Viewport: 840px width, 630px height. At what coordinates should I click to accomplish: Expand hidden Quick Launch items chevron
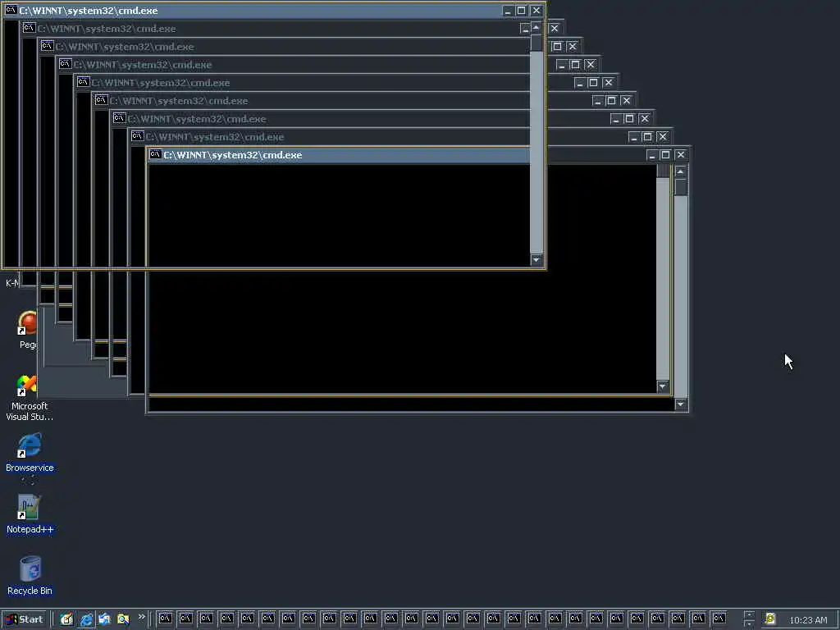click(x=141, y=617)
